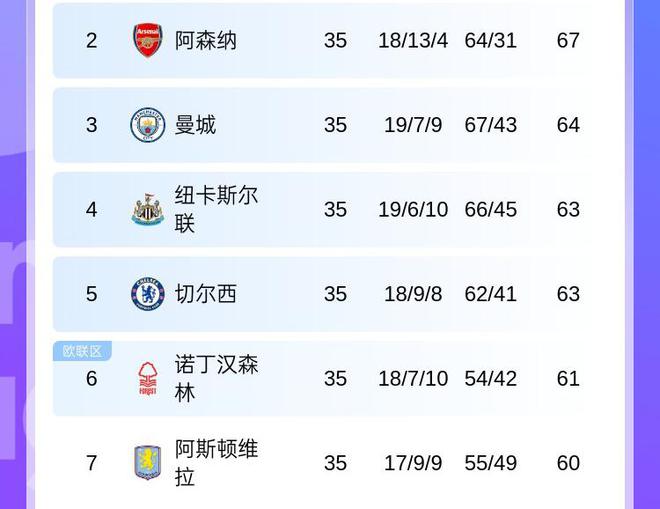This screenshot has width=660, height=509.
Task: Click the Chelsea club crest
Action: click(148, 294)
